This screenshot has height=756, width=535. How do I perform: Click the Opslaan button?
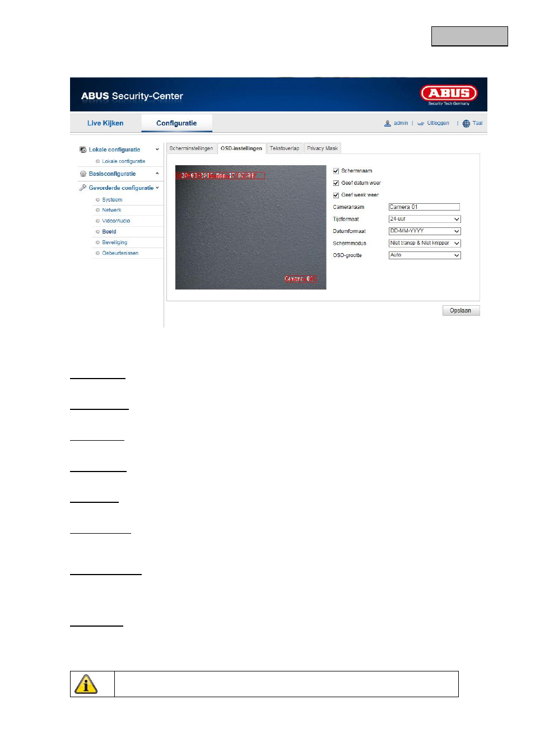click(x=461, y=310)
